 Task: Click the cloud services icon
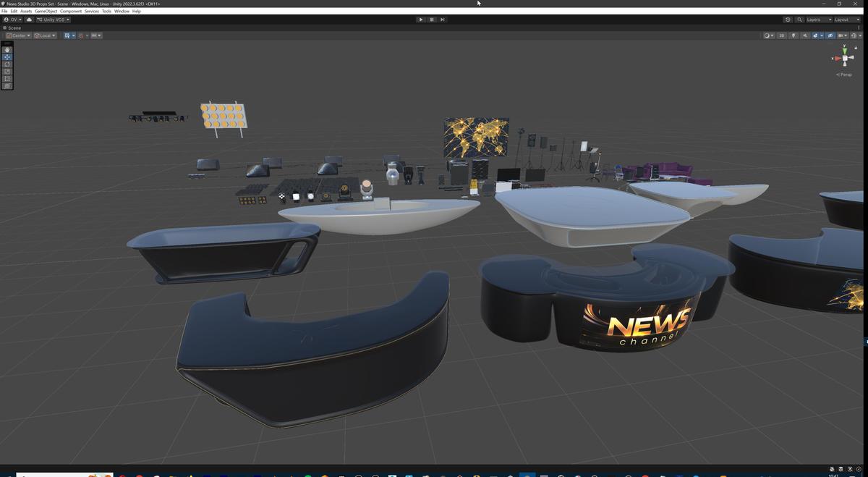tap(30, 20)
